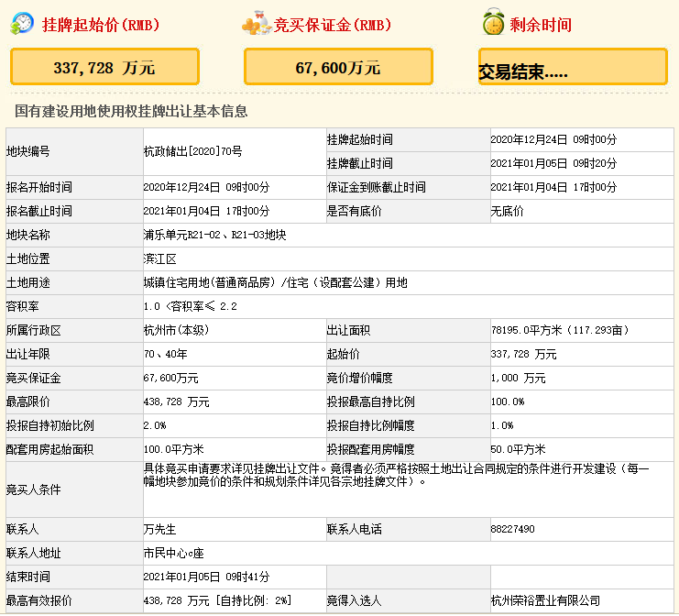Click the remaining time clock icon
This screenshot has width=679, height=616.
click(x=493, y=24)
